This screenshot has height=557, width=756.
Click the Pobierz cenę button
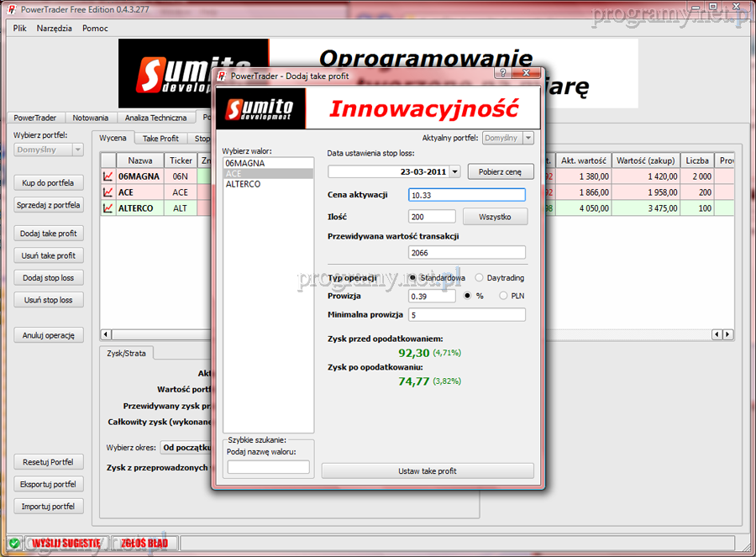pos(500,171)
